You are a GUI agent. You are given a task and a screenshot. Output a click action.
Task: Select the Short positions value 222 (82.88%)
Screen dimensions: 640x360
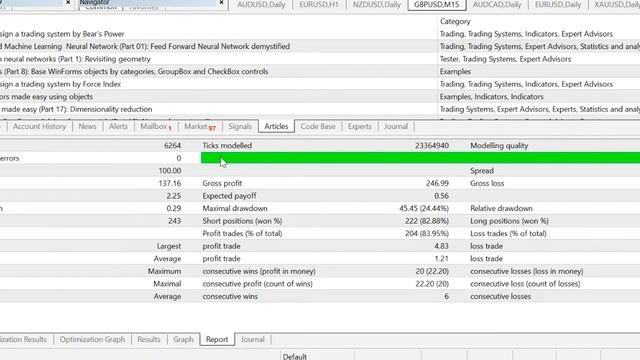[x=427, y=221]
